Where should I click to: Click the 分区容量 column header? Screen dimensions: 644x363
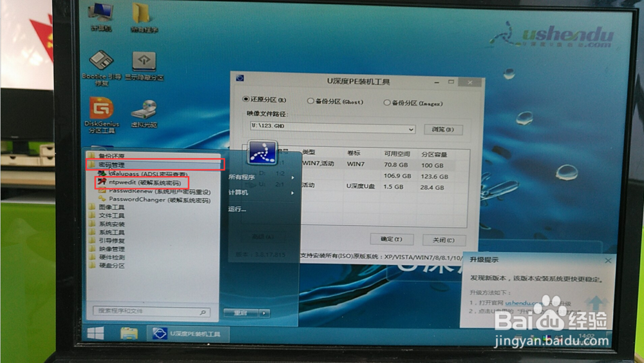[x=435, y=155]
